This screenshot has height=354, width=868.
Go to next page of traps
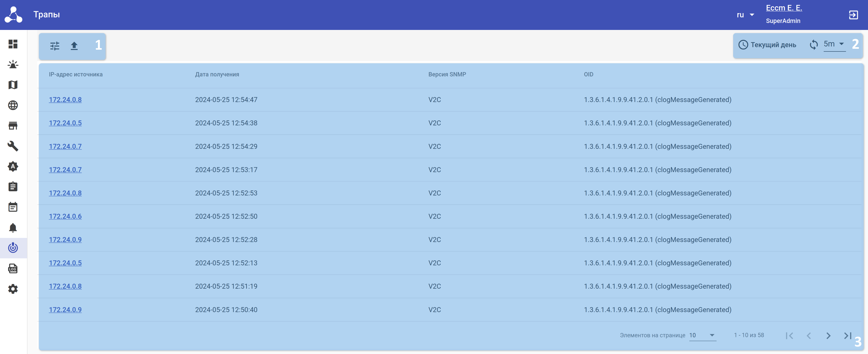coord(828,335)
